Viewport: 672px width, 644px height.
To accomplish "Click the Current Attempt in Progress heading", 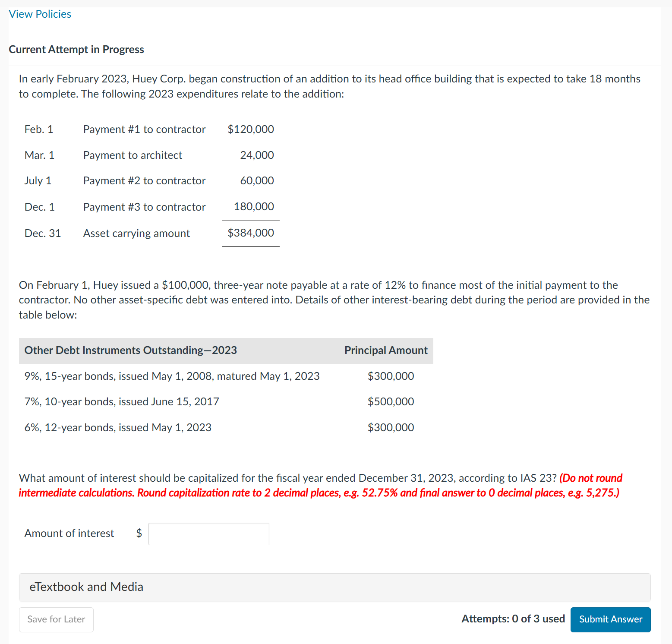I will [76, 49].
